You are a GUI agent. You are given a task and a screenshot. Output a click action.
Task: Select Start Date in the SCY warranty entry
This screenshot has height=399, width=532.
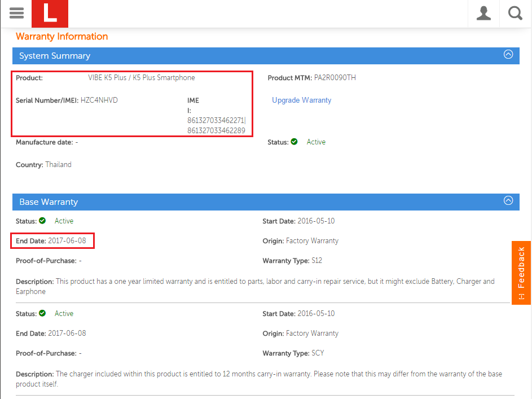(x=316, y=314)
